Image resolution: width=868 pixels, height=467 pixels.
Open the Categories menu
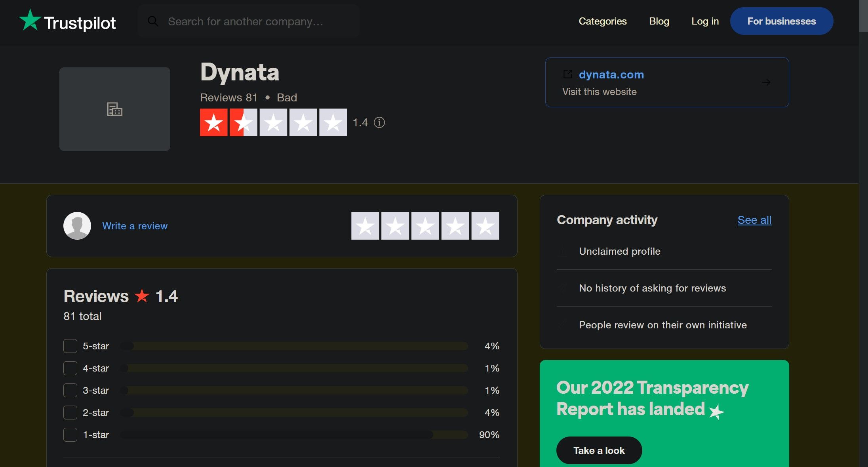(x=602, y=21)
